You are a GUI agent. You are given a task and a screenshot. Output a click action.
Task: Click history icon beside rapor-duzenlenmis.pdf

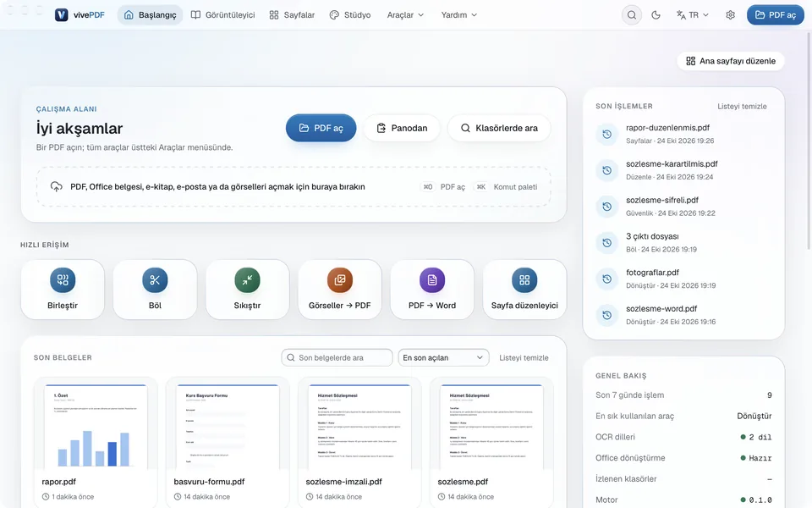point(607,135)
